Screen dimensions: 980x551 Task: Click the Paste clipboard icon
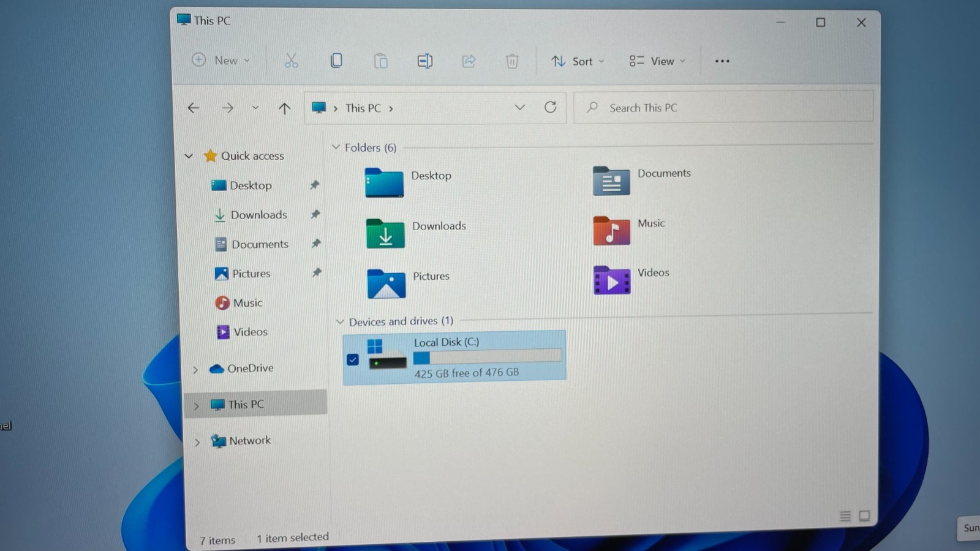coord(381,61)
